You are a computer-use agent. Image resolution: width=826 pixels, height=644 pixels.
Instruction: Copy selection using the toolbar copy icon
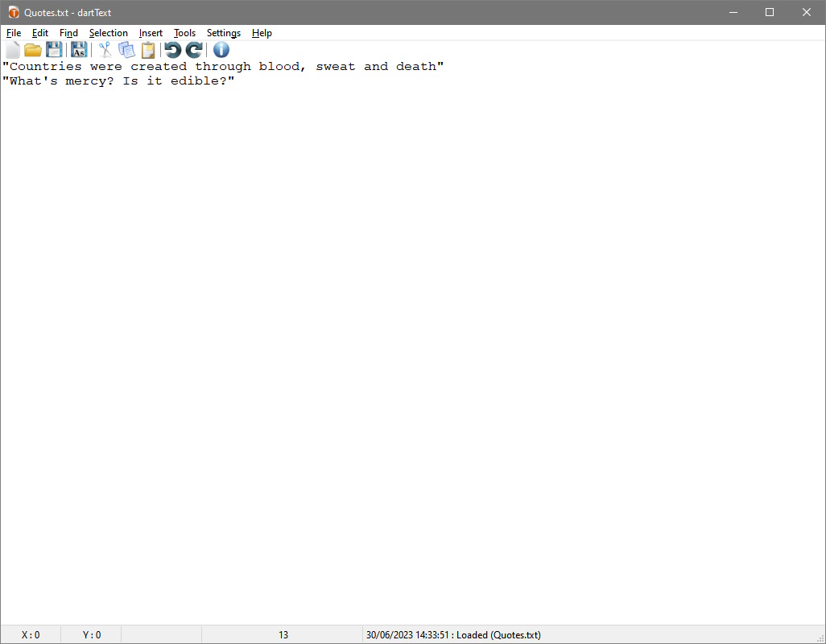[x=126, y=50]
